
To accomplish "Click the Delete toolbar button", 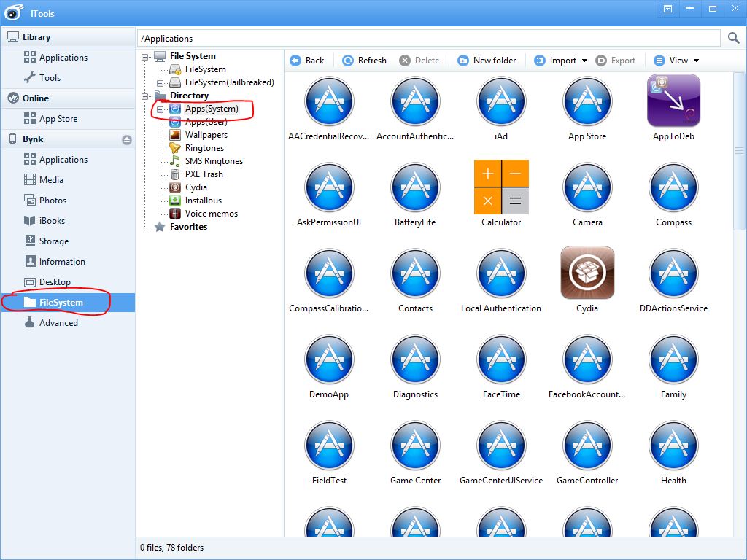I will click(x=419, y=61).
